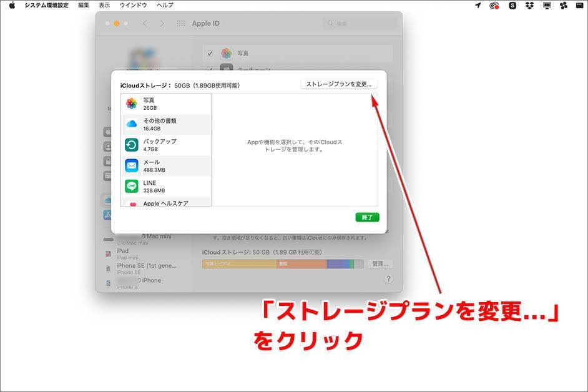Click the green 終了 button
The width and height of the screenshot is (588, 392).
(367, 217)
